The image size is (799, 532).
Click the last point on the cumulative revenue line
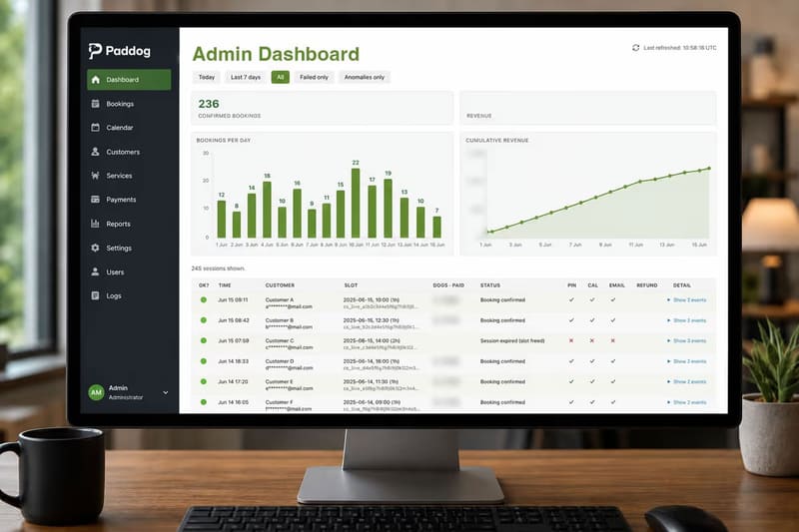coord(709,169)
